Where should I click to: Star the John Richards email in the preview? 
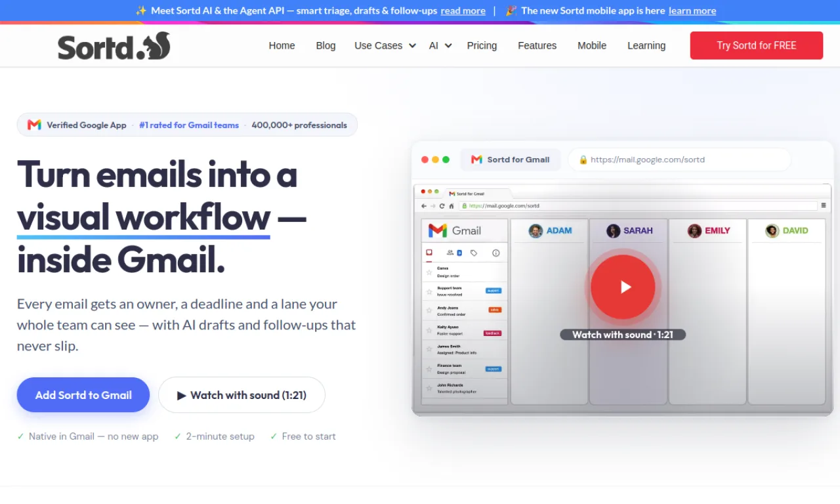click(x=429, y=388)
